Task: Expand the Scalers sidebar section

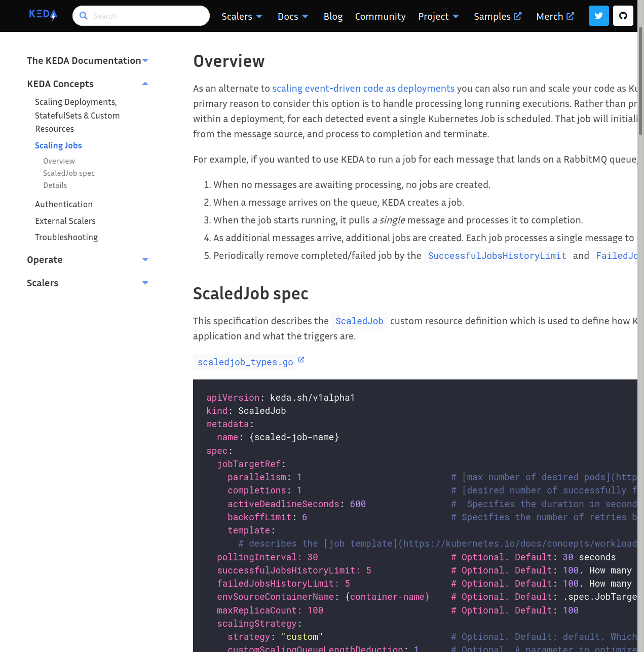Action: click(145, 283)
